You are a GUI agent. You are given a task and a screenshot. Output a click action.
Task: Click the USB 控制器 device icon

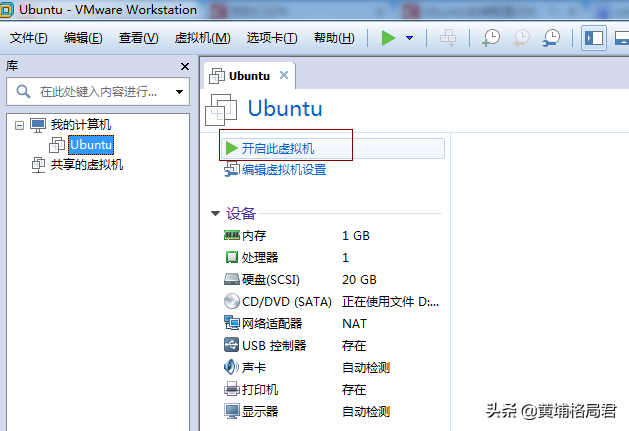click(232, 345)
